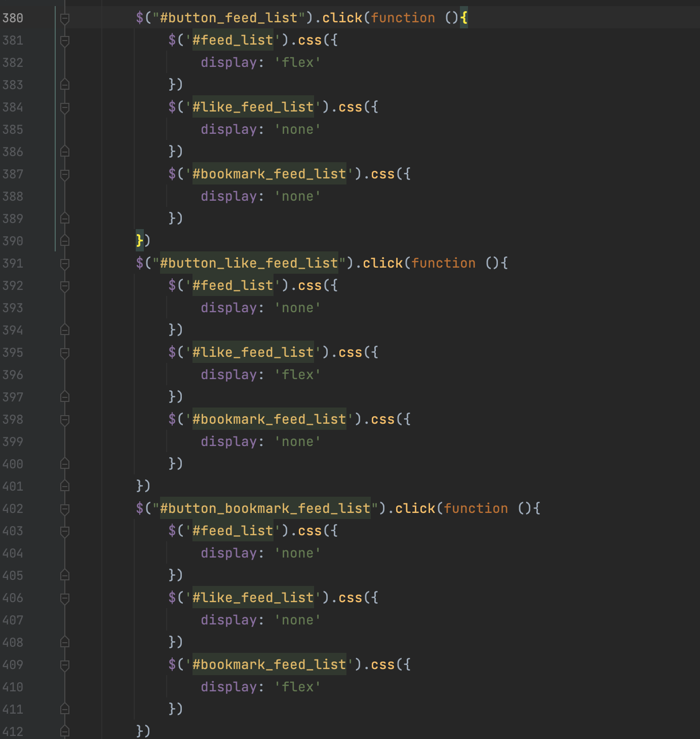Click 'flex' value on line 382

[x=298, y=63]
